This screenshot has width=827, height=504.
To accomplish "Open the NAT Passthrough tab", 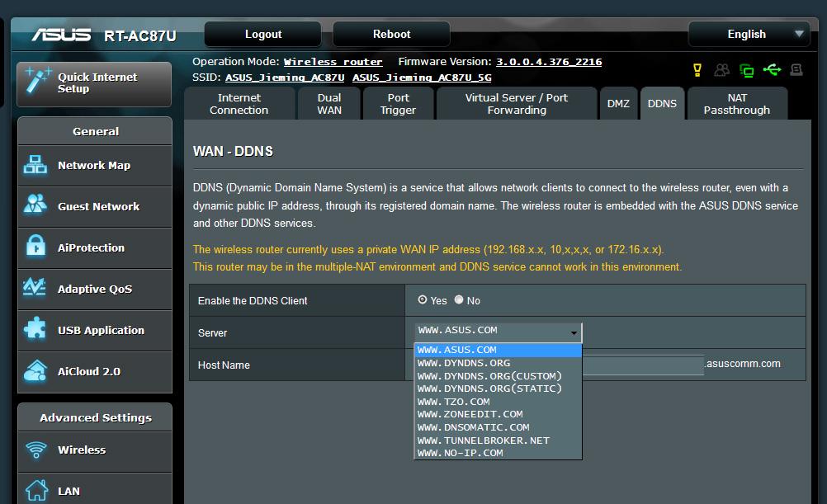I will pyautogui.click(x=737, y=104).
